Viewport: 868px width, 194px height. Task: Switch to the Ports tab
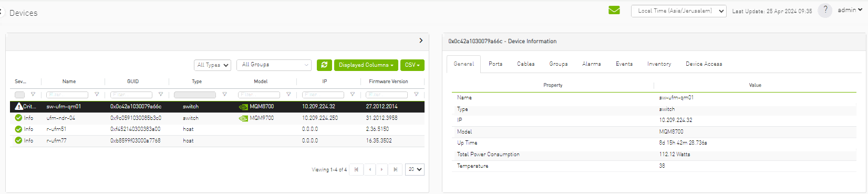(495, 64)
